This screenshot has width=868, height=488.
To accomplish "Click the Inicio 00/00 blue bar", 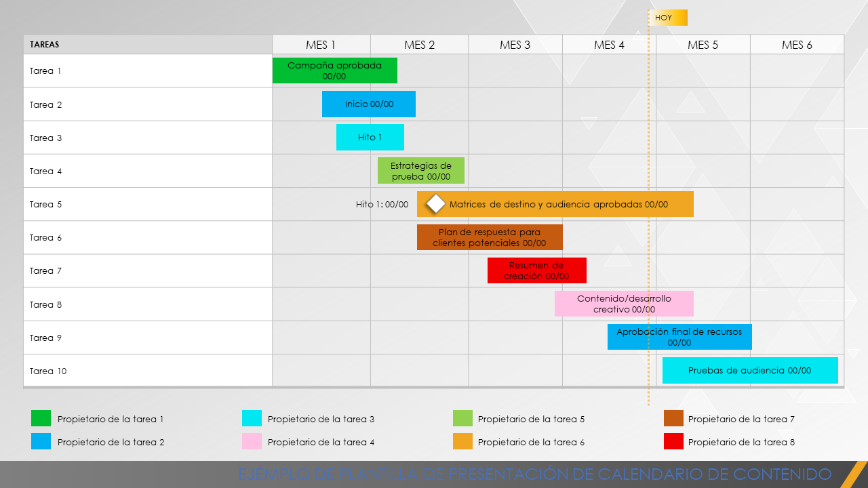I will 369,104.
